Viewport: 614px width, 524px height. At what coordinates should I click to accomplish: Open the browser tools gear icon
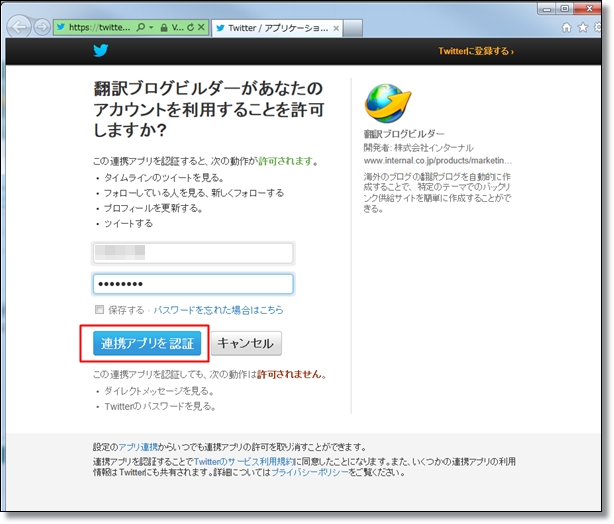coord(597,27)
